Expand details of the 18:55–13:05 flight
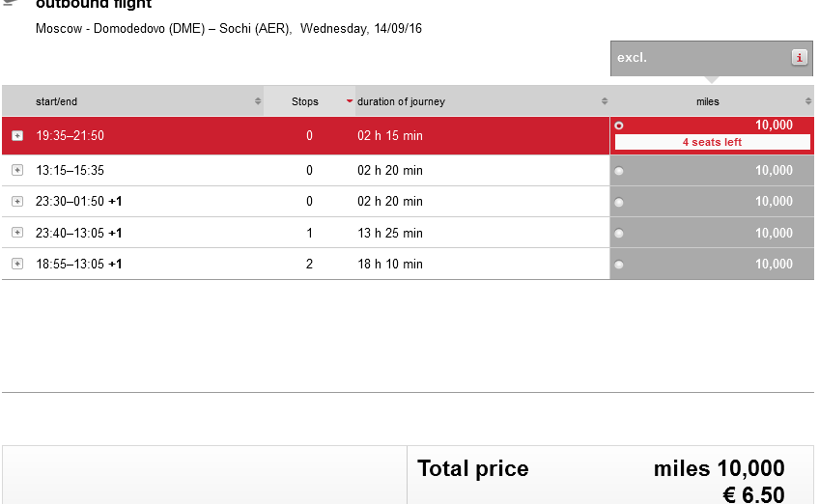The width and height of the screenshot is (819, 504). [17, 264]
